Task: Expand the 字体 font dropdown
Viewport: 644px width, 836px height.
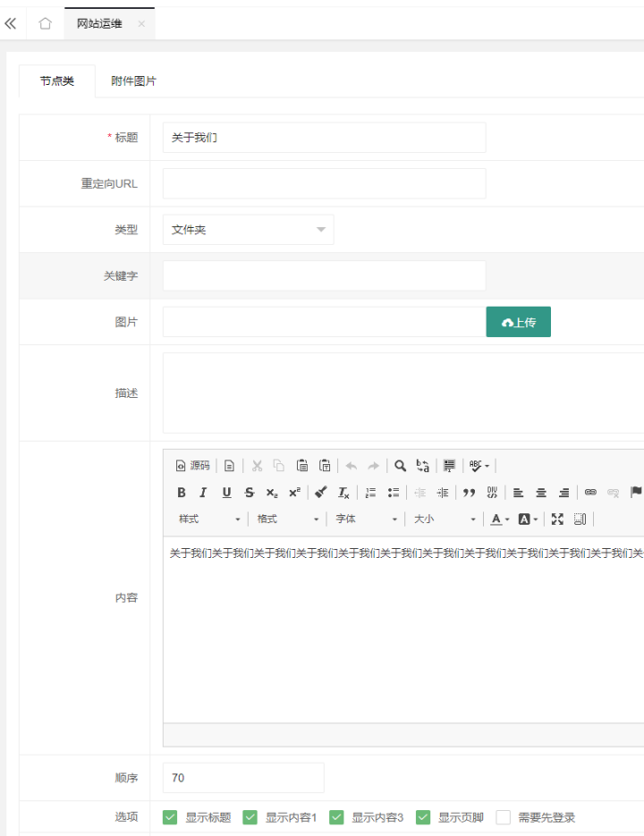Action: (366, 519)
